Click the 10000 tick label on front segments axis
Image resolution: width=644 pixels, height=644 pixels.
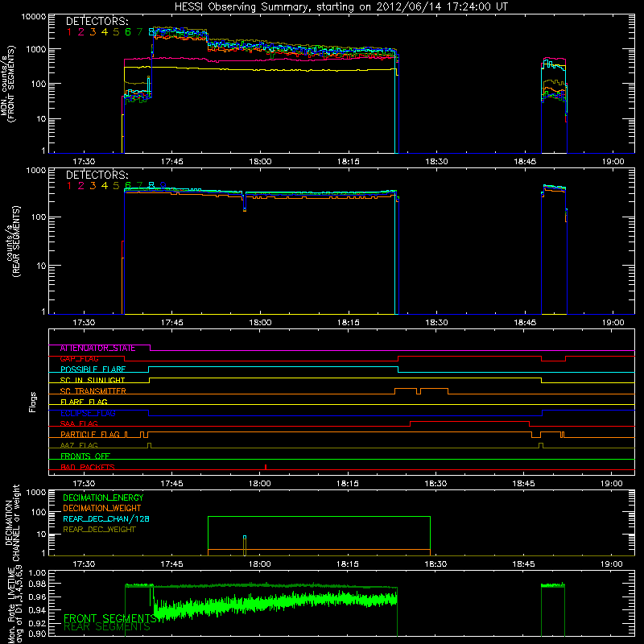click(34, 17)
